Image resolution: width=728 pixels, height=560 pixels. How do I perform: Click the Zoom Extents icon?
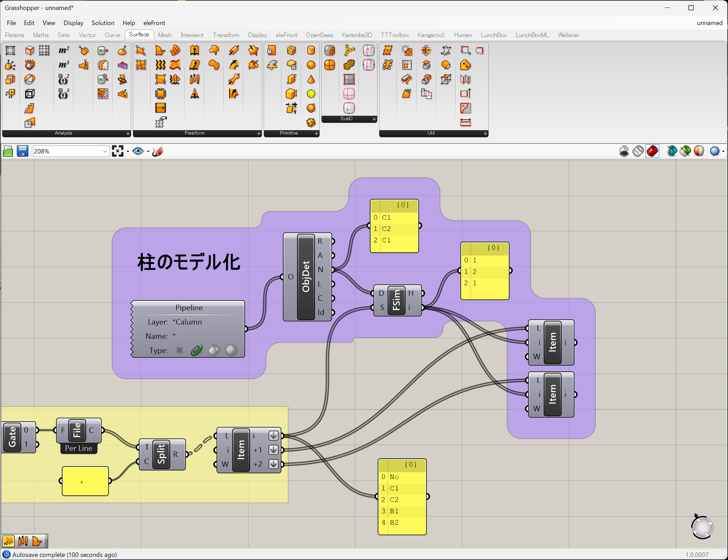tap(117, 151)
